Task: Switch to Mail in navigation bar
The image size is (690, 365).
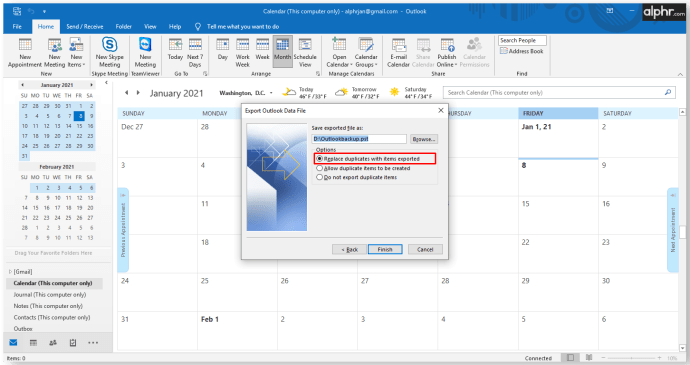Action: pos(13,343)
